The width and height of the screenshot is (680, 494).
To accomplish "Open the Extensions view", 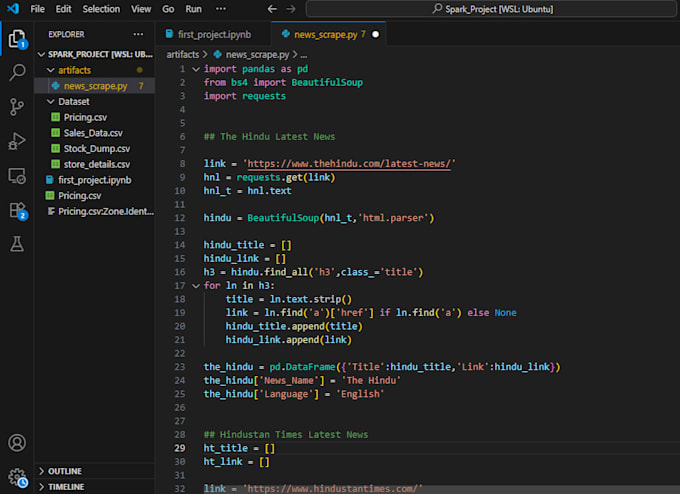I will click(17, 209).
